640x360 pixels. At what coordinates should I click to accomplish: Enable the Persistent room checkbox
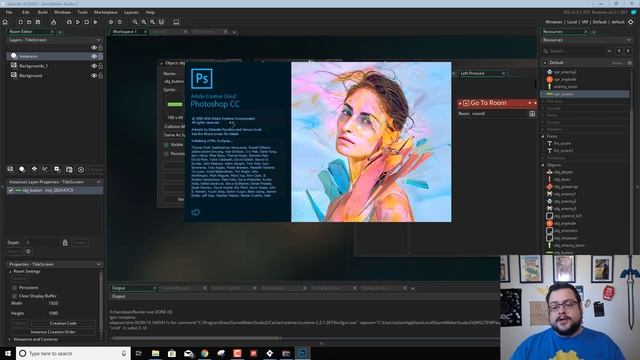[14, 288]
